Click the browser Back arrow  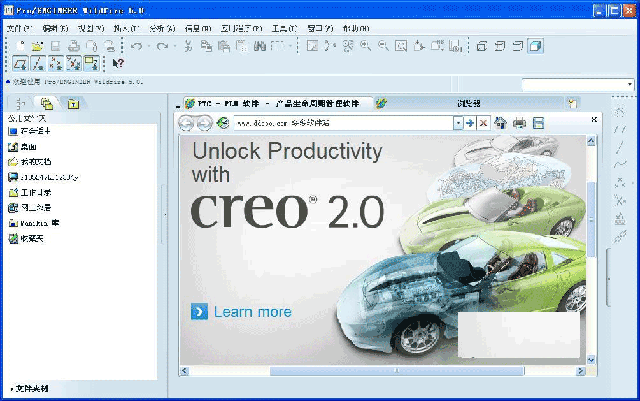[186, 123]
